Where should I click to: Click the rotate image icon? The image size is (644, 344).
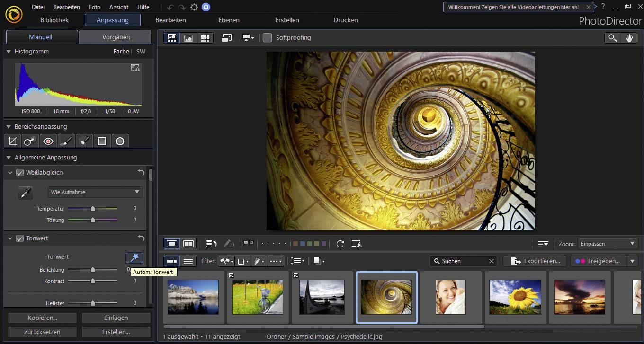340,244
